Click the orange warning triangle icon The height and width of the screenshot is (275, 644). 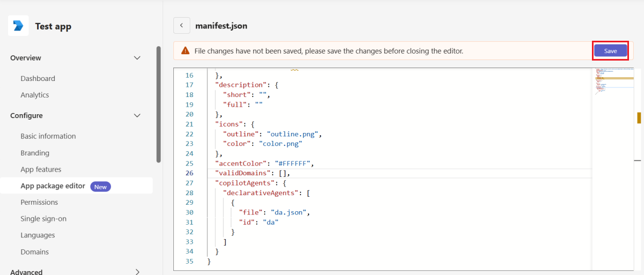click(185, 51)
